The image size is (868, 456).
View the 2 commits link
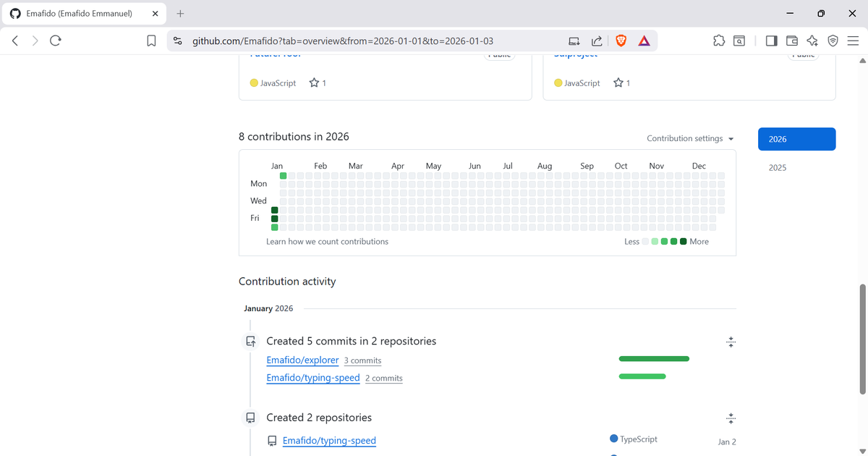384,379
